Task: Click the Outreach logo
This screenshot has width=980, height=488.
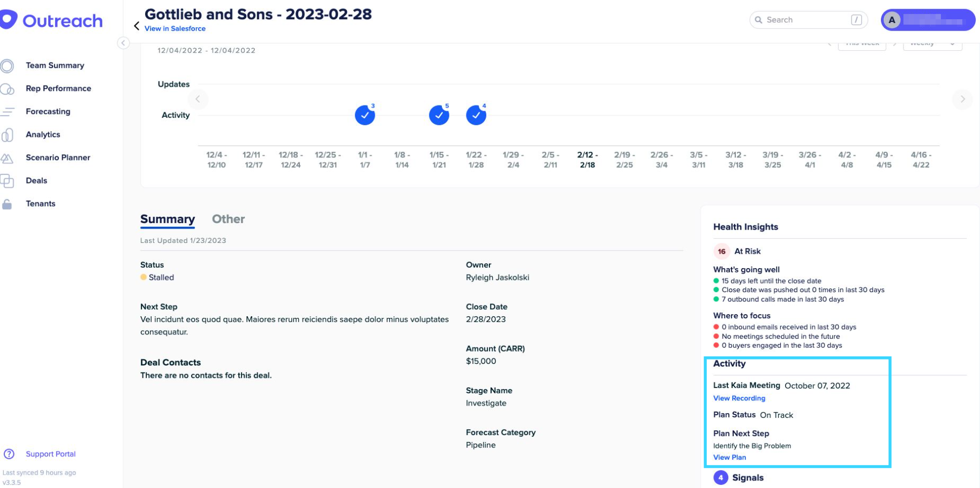Action: point(51,20)
